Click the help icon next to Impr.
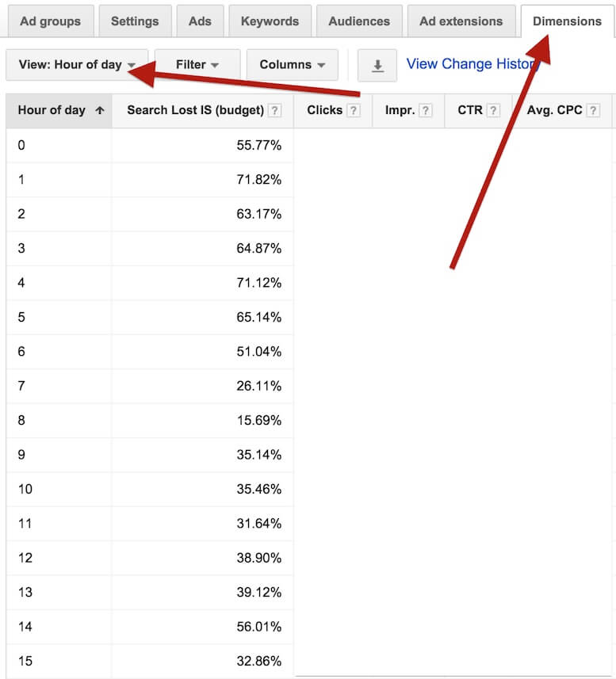This screenshot has height=679, width=616. click(x=426, y=111)
